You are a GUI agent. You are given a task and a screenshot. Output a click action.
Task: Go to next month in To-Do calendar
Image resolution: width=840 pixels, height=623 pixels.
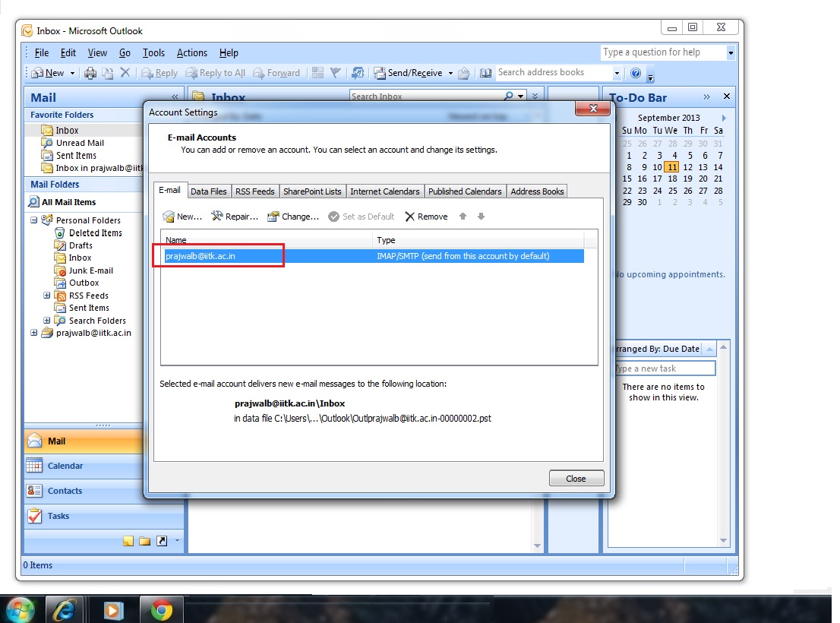tap(724, 117)
